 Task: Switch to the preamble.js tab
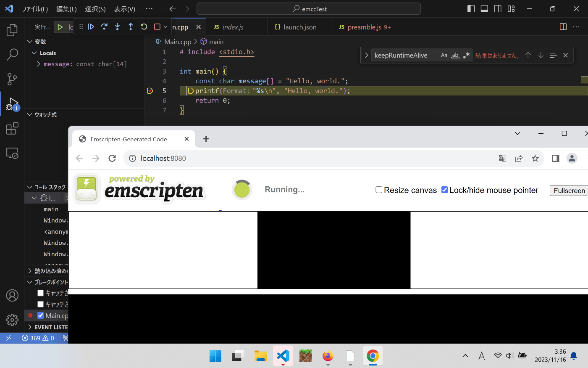tap(368, 27)
